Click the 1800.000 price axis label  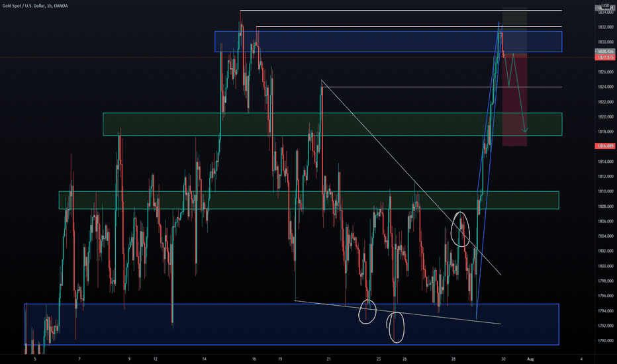coord(606,266)
